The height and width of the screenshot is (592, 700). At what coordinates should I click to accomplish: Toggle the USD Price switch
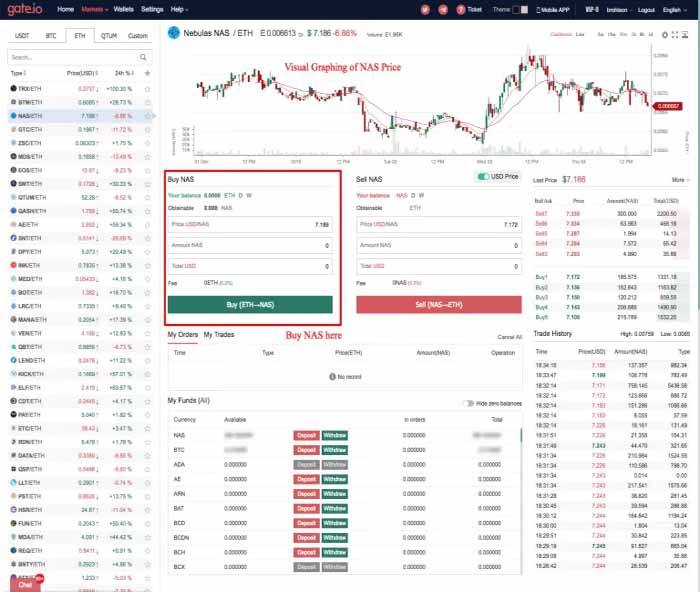[x=483, y=177]
